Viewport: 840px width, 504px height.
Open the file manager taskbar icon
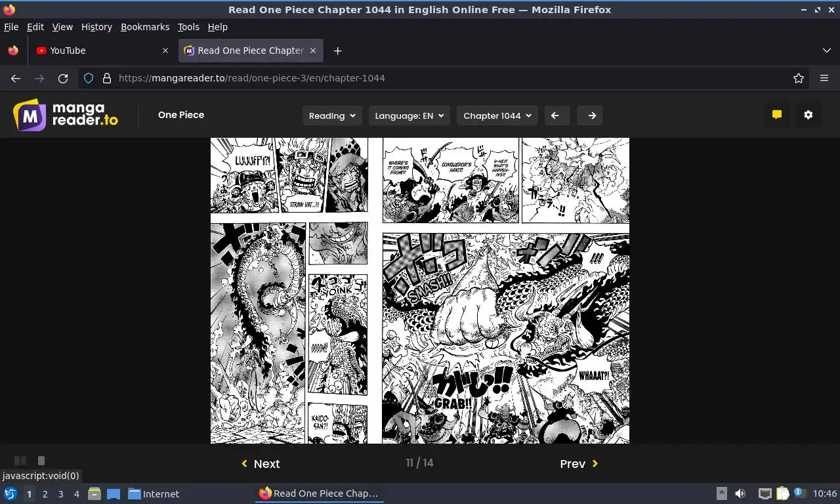pyautogui.click(x=94, y=493)
